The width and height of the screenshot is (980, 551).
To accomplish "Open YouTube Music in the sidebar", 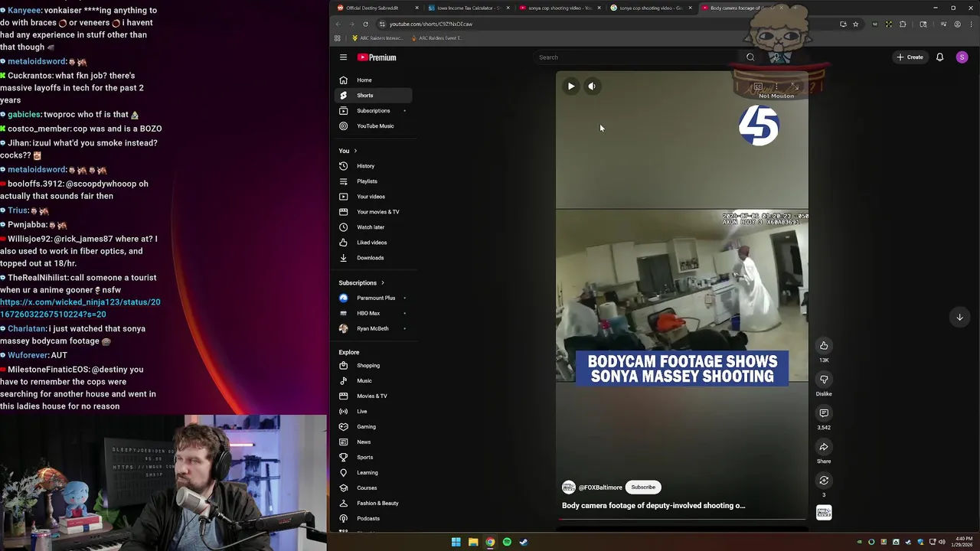I will [x=374, y=126].
